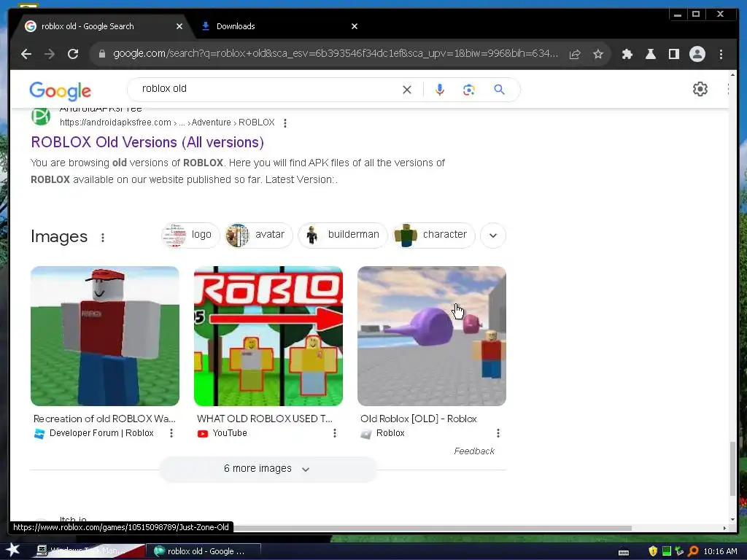Image resolution: width=747 pixels, height=560 pixels.
Task: Bookmark this page with the star icon
Action: [598, 54]
